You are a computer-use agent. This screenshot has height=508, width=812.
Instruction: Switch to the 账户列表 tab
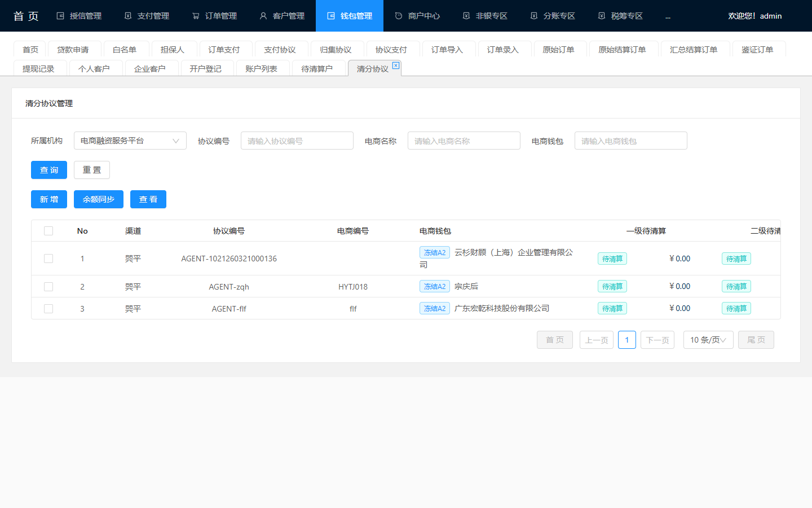pyautogui.click(x=262, y=69)
